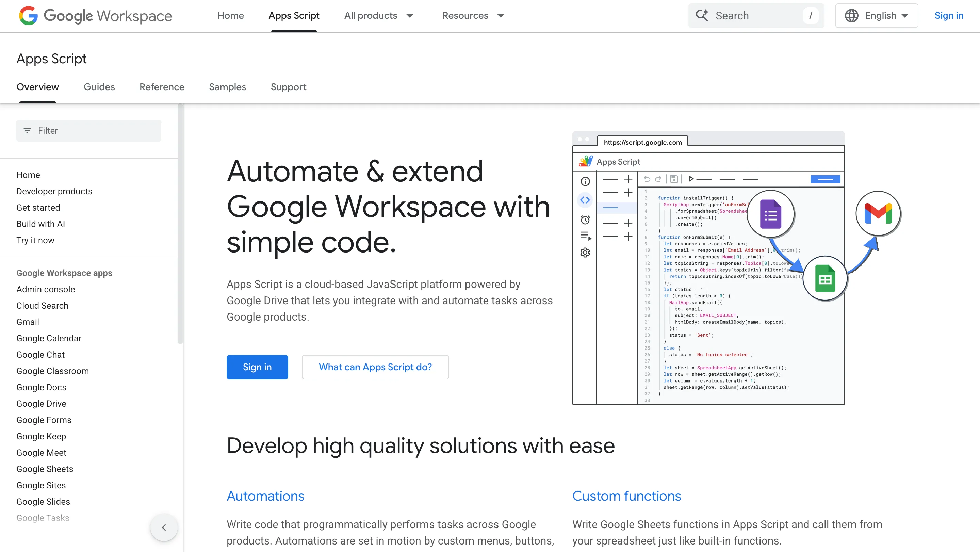Click What can Apps Script do? button
This screenshot has width=980, height=552.
click(x=375, y=367)
